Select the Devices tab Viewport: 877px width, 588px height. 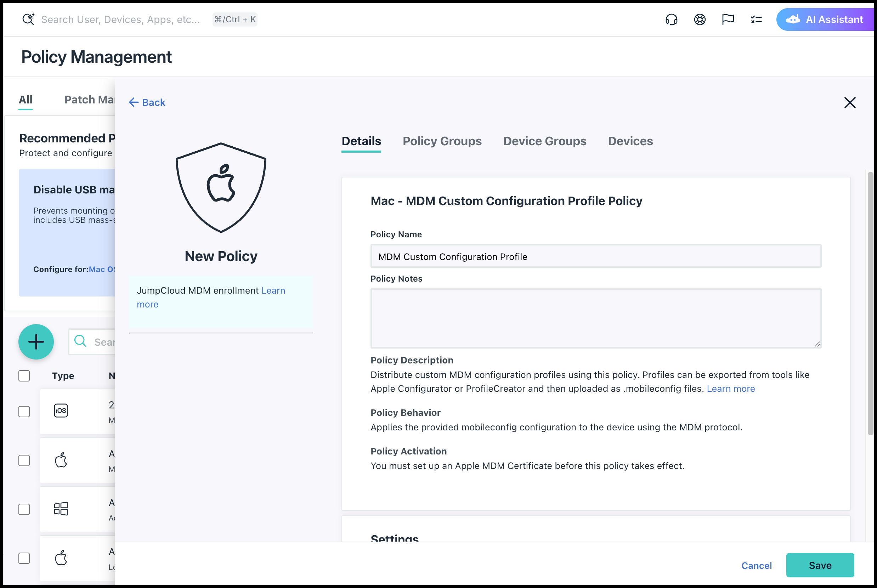[x=630, y=141]
